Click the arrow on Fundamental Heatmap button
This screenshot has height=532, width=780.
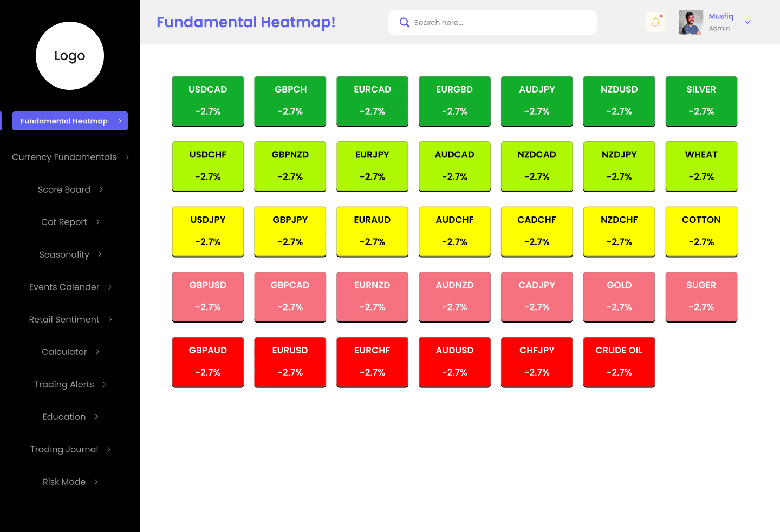119,121
